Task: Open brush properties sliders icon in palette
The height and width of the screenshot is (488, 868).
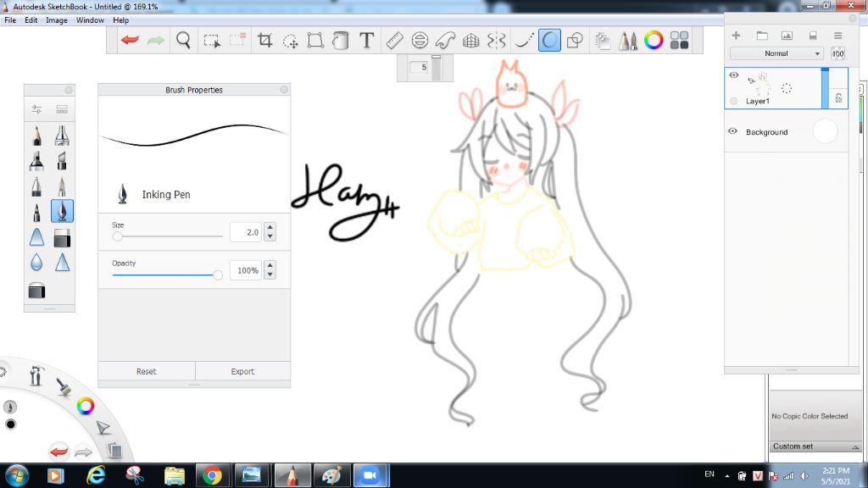Action: (x=36, y=109)
